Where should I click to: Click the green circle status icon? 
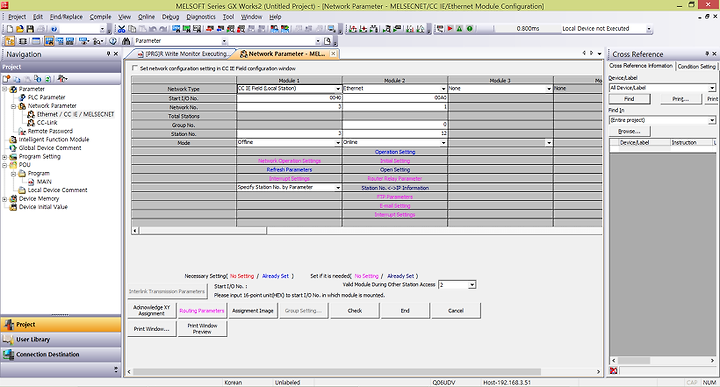[x=470, y=28]
